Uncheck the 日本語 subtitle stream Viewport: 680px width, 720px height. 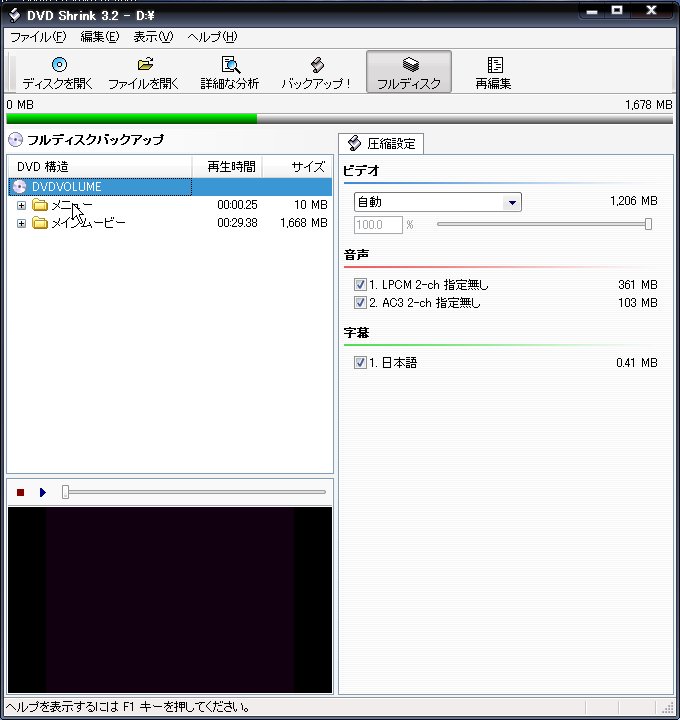point(360,363)
